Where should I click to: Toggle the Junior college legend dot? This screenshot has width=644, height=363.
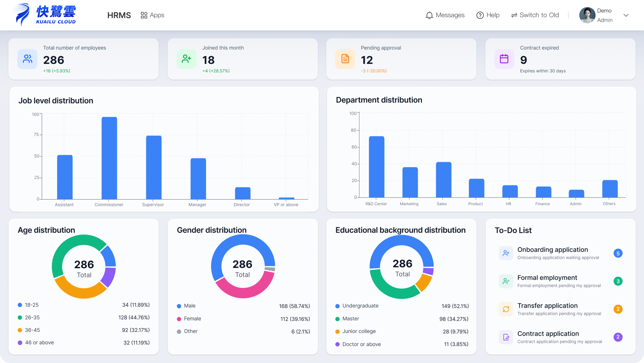(x=337, y=331)
